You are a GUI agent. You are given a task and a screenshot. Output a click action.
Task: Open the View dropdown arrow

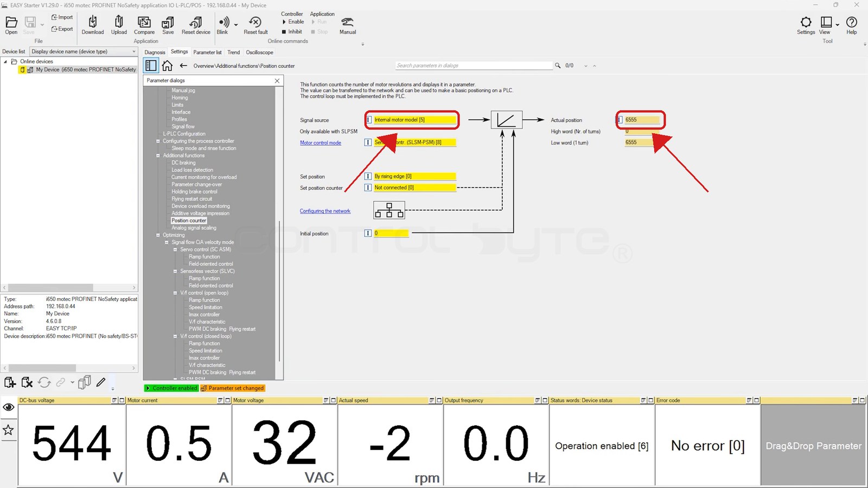point(838,24)
